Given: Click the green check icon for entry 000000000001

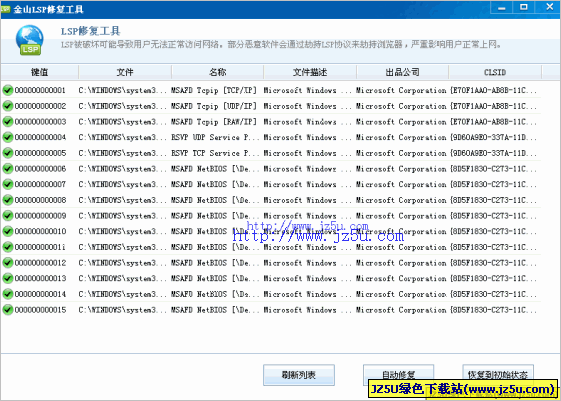Looking at the screenshot, I should coord(8,90).
